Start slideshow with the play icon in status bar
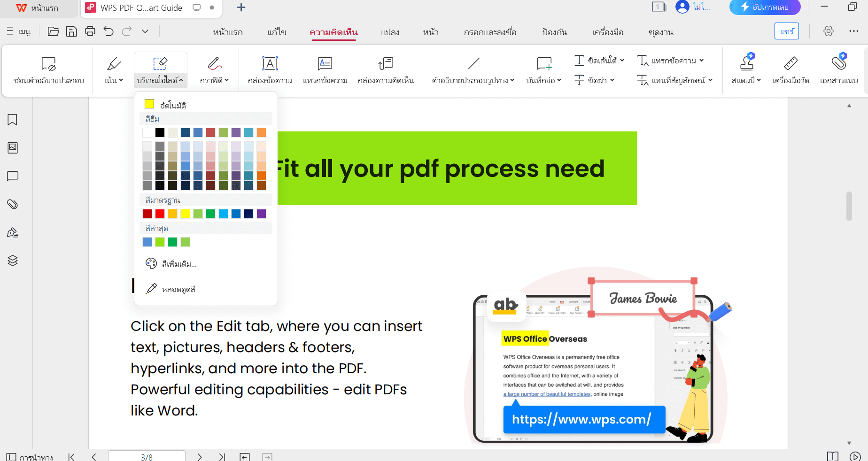868x461 pixels. [x=855, y=457]
